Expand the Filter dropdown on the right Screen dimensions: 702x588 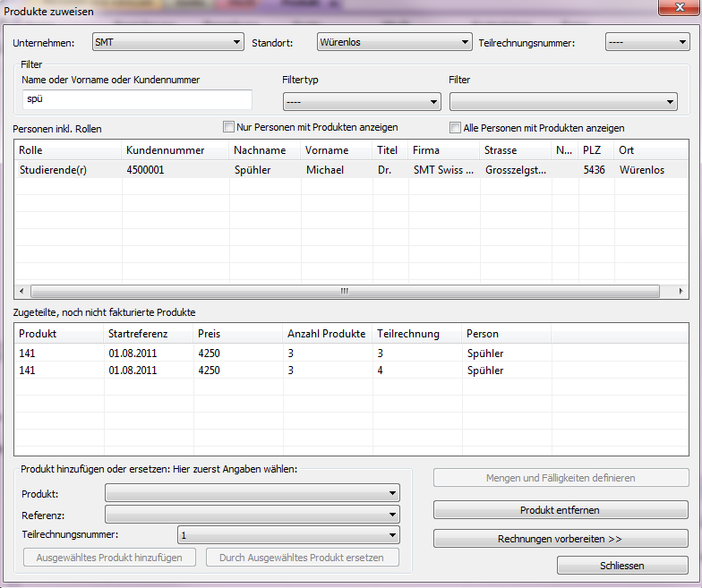[x=563, y=102]
